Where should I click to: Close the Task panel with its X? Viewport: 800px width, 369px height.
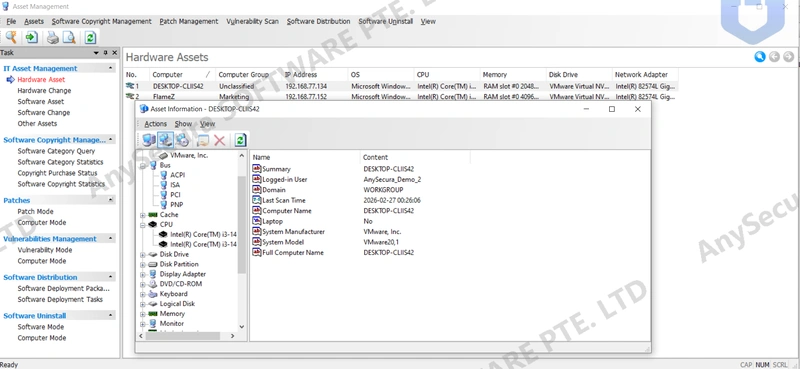pyautogui.click(x=115, y=53)
